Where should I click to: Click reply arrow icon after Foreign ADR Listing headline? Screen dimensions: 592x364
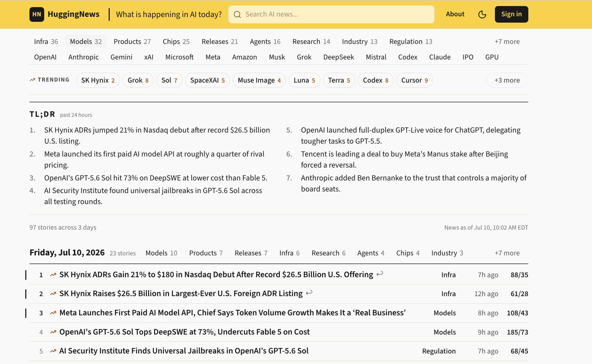[309, 292]
